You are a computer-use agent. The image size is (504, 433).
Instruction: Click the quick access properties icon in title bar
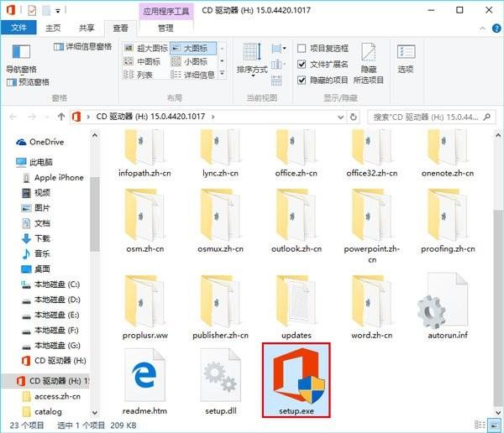pyautogui.click(x=32, y=10)
